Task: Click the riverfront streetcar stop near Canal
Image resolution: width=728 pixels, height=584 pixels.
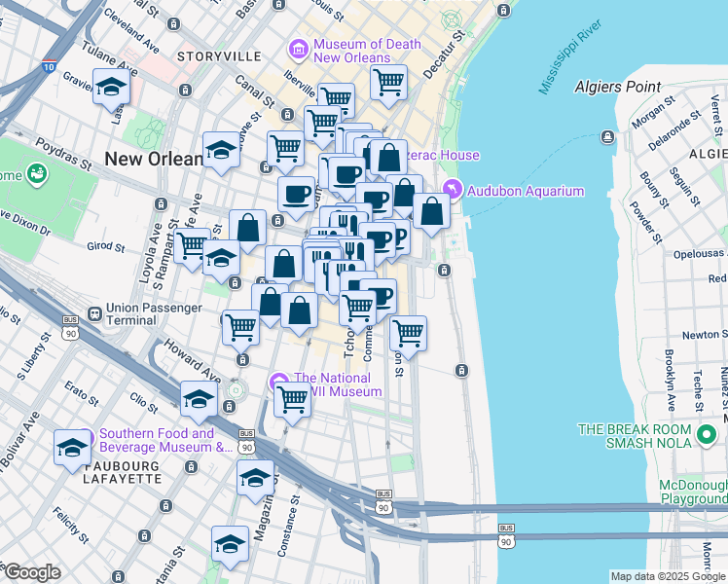Action: tap(445, 270)
